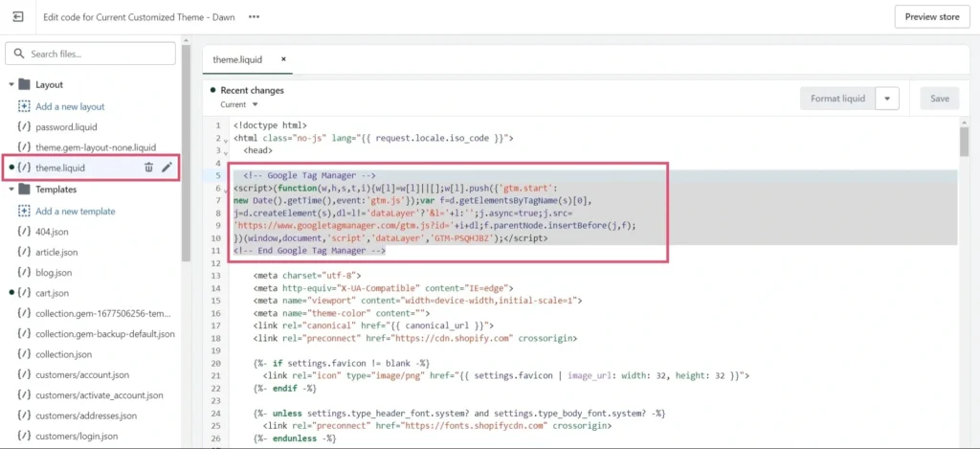
Task: Click the password.liquid file icon
Action: 24,127
